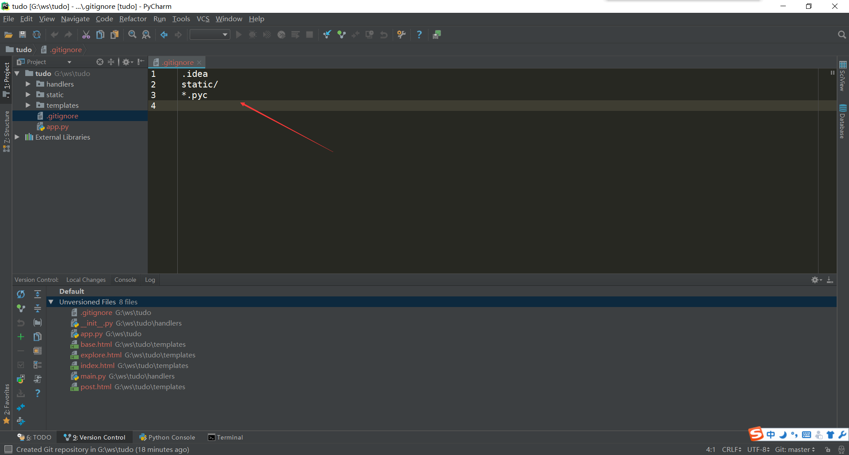Click green plus New Changelist icon
This screenshot has height=455, width=849.
coord(21,337)
